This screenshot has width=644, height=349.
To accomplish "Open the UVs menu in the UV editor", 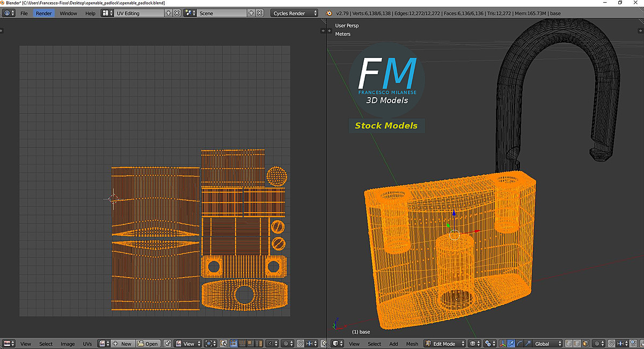I will tap(87, 344).
